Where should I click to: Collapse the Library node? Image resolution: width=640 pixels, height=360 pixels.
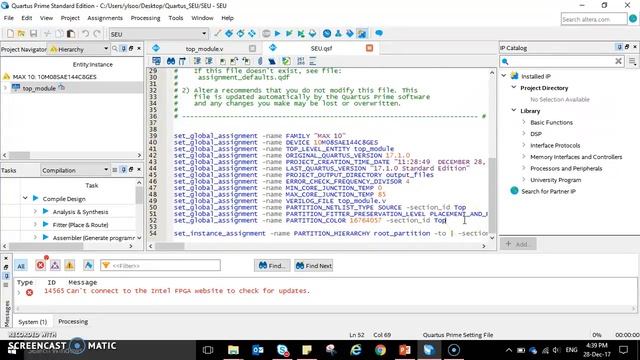[514, 110]
